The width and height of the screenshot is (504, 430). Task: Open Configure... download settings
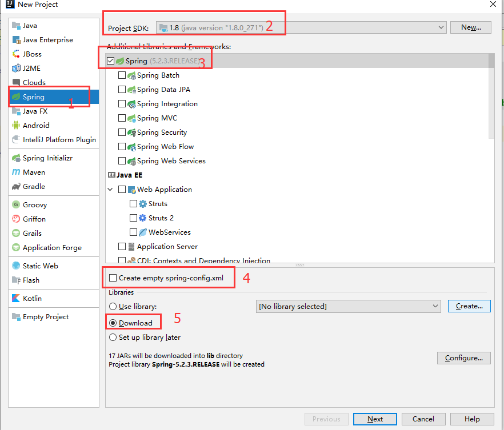click(x=464, y=357)
